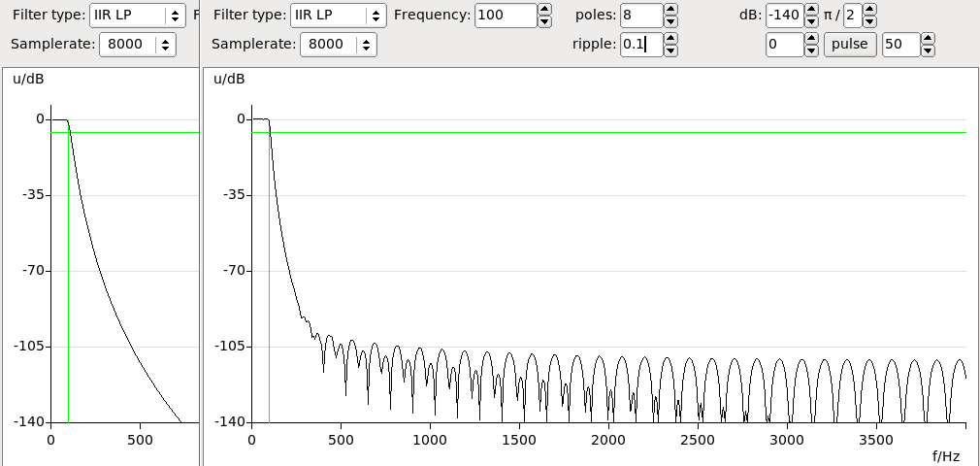Open Samplerate combo in right window

click(x=338, y=45)
